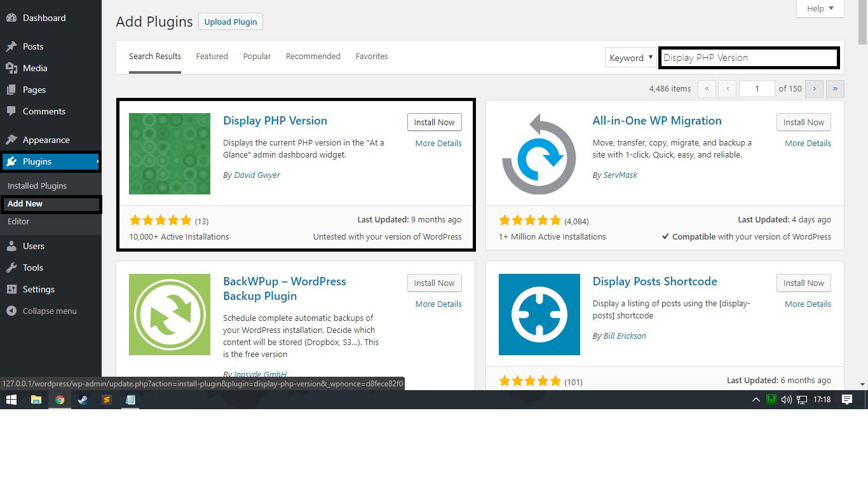The height and width of the screenshot is (488, 868).
Task: Click the BackWPup plugin thumbnail
Action: coord(170,315)
